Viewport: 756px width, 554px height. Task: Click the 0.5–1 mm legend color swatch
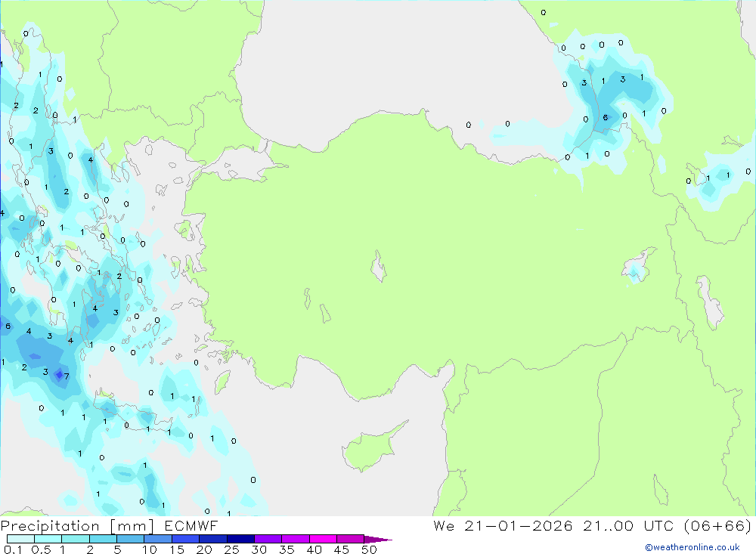pos(48,539)
